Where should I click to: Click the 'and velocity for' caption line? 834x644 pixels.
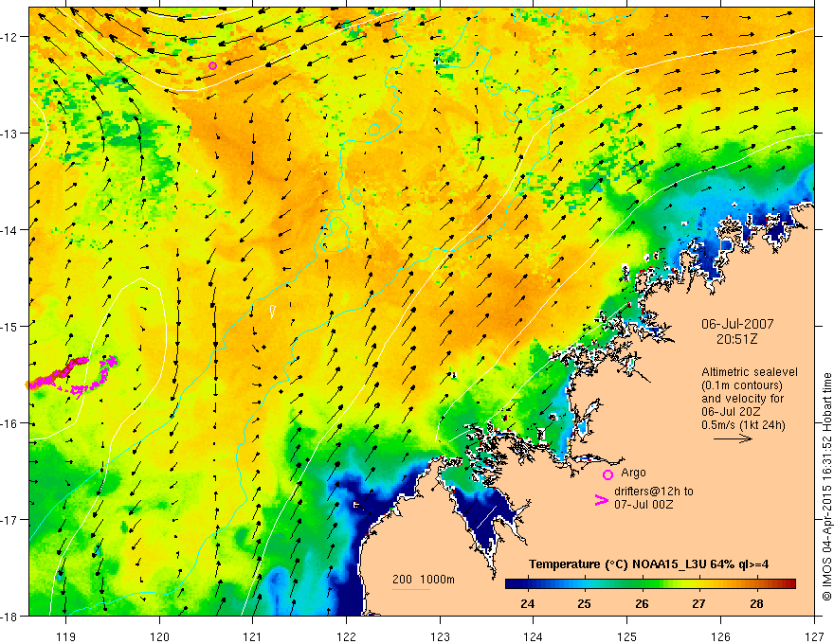(x=742, y=399)
